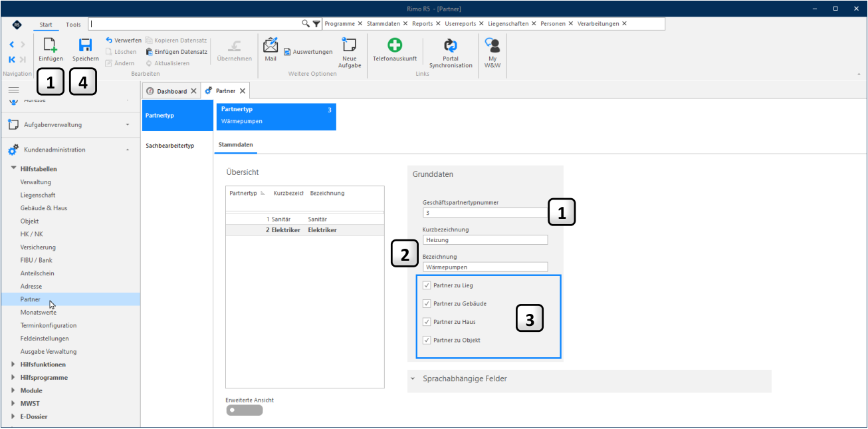Toggle Partner zu Haus checkbox
Viewport: 868px width, 429px height.
coord(427,322)
